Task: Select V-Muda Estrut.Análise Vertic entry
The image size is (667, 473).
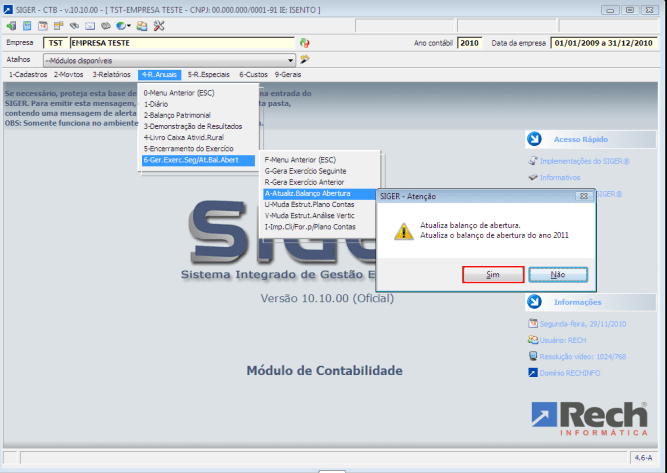Action: pyautogui.click(x=319, y=216)
